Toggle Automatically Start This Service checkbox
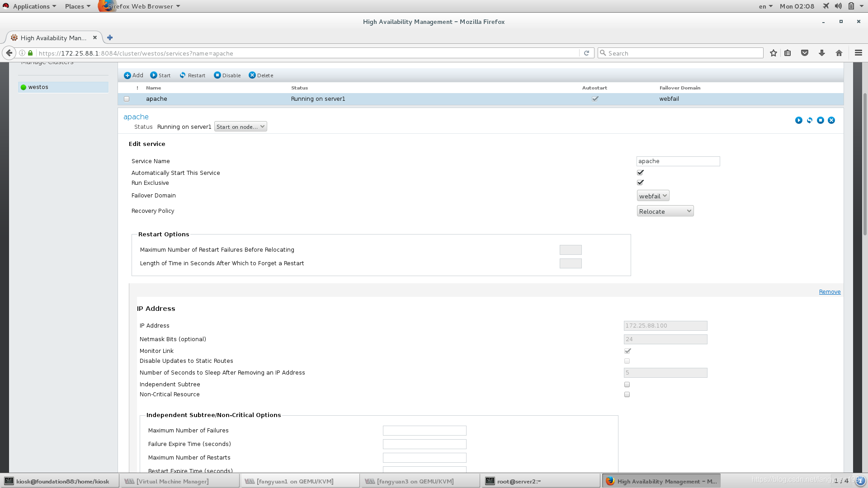This screenshot has height=488, width=868. tap(640, 173)
